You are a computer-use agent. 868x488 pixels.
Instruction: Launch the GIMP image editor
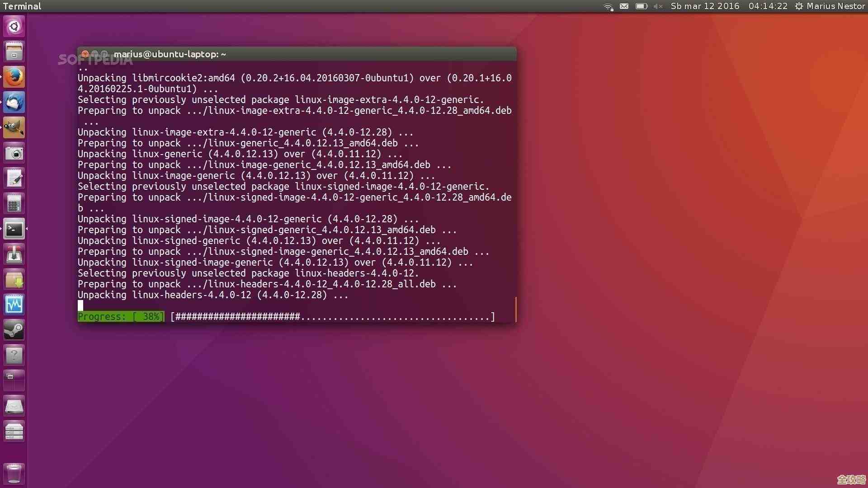pyautogui.click(x=14, y=127)
